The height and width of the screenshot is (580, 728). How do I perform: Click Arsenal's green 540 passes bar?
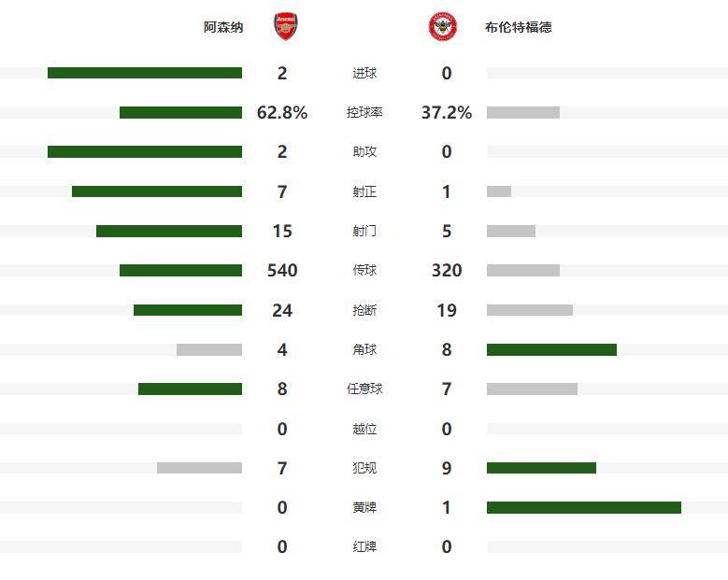[x=180, y=270]
